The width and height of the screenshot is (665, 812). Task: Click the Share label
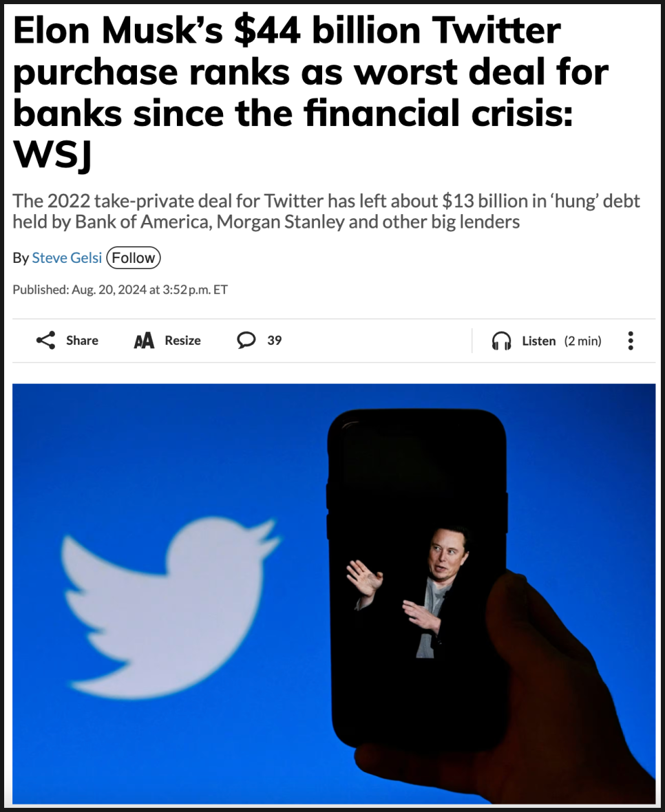(82, 340)
